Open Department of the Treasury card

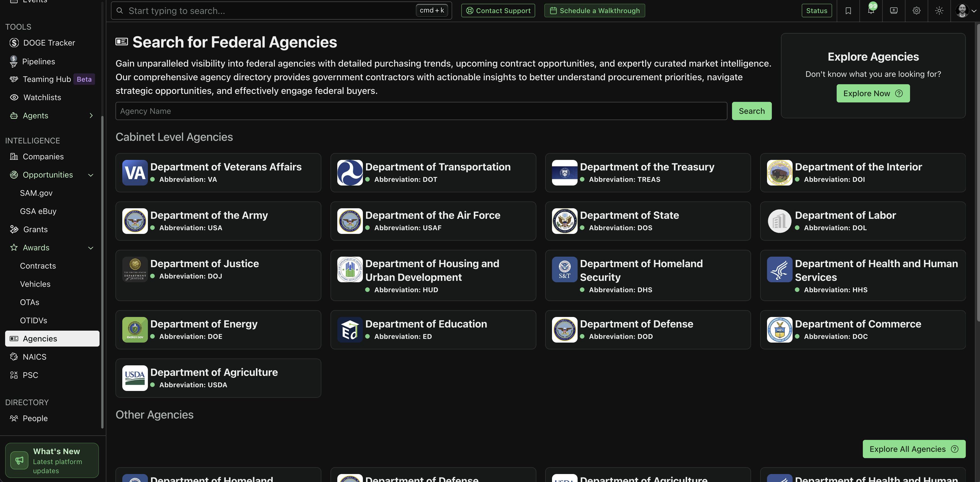click(x=648, y=173)
